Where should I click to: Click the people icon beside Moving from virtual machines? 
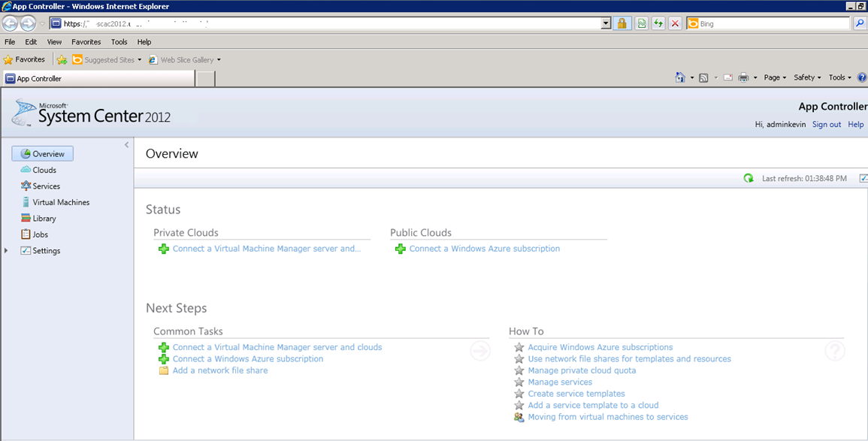[519, 417]
